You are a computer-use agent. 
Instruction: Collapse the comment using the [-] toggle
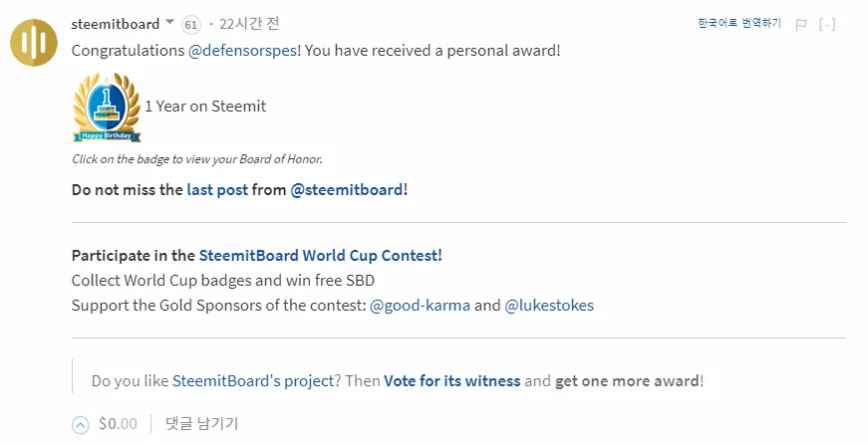click(827, 24)
